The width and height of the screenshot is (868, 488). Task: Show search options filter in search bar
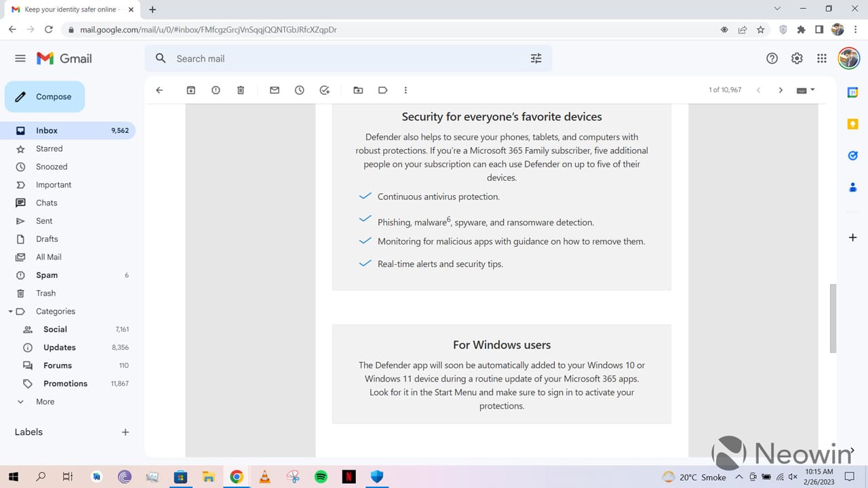point(536,58)
